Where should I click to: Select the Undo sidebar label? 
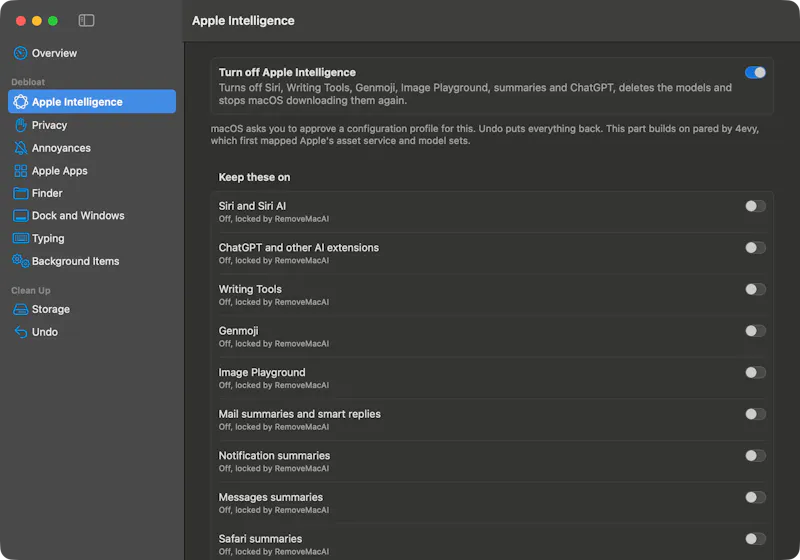click(44, 332)
